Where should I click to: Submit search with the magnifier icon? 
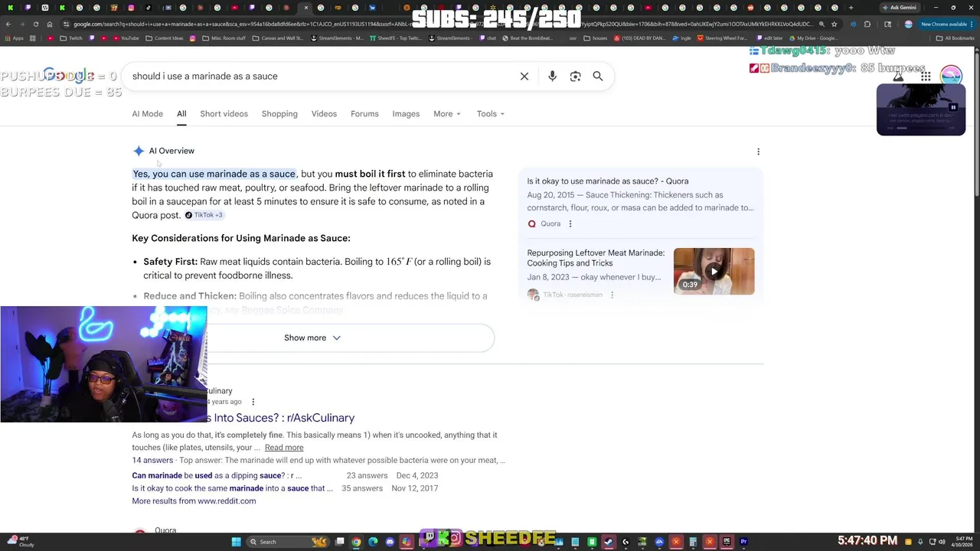[x=598, y=77]
